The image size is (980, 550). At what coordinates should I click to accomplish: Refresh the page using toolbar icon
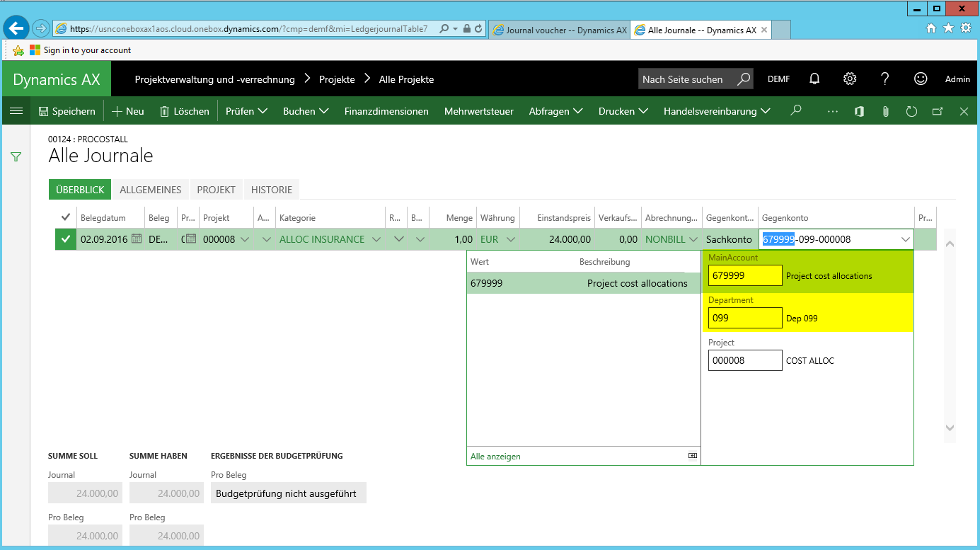pyautogui.click(x=911, y=111)
